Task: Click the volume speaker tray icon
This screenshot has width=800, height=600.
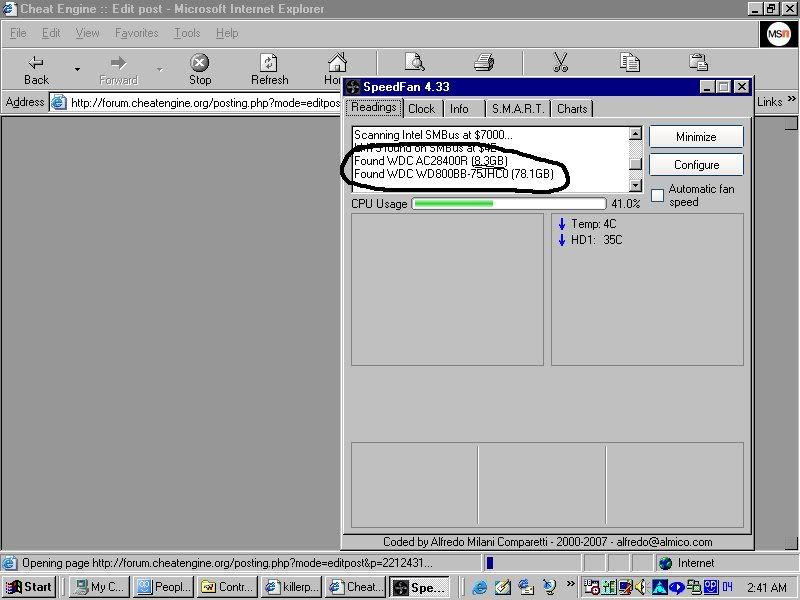Action: (640, 587)
